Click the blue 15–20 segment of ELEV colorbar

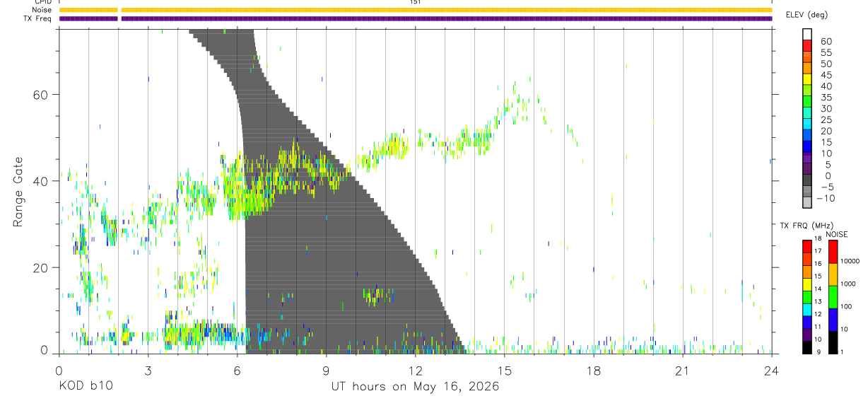pos(807,136)
